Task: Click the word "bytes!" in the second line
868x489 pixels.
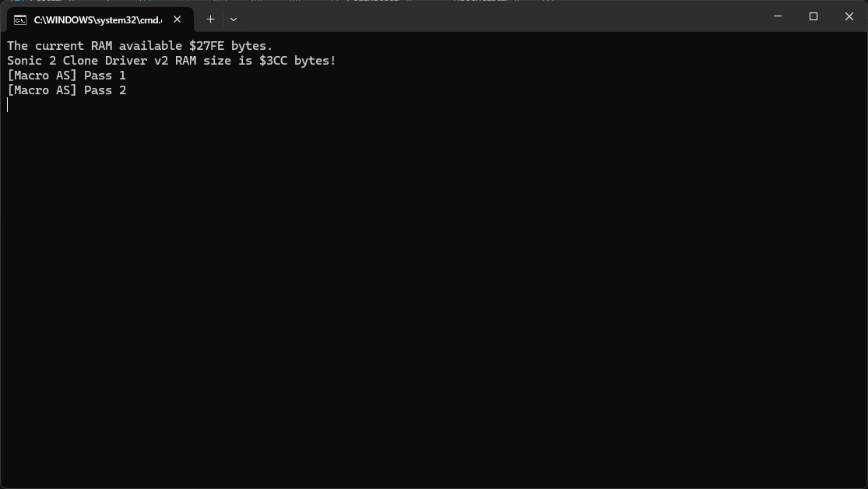Action: coord(315,61)
